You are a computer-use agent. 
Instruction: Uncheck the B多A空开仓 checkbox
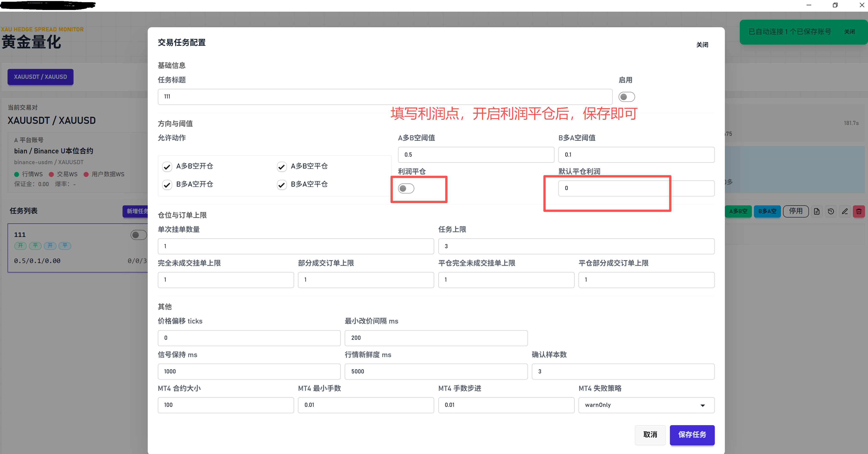tap(167, 185)
